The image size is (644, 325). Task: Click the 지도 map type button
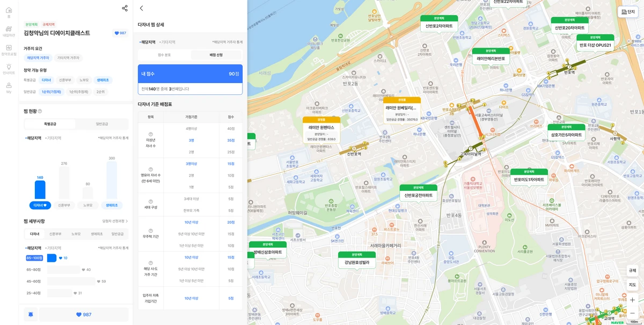pyautogui.click(x=632, y=285)
